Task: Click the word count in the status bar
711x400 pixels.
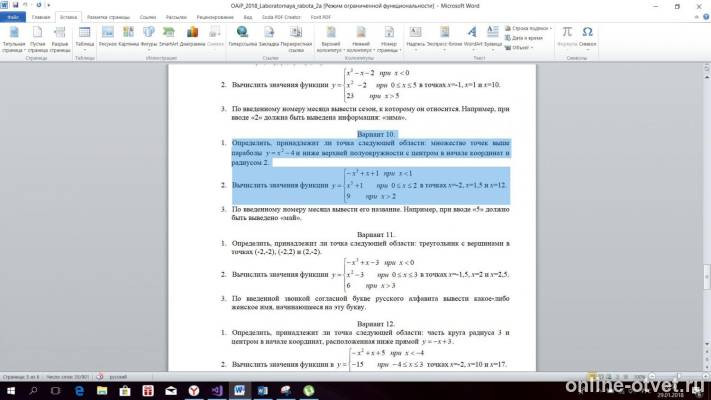Action: 67,377
